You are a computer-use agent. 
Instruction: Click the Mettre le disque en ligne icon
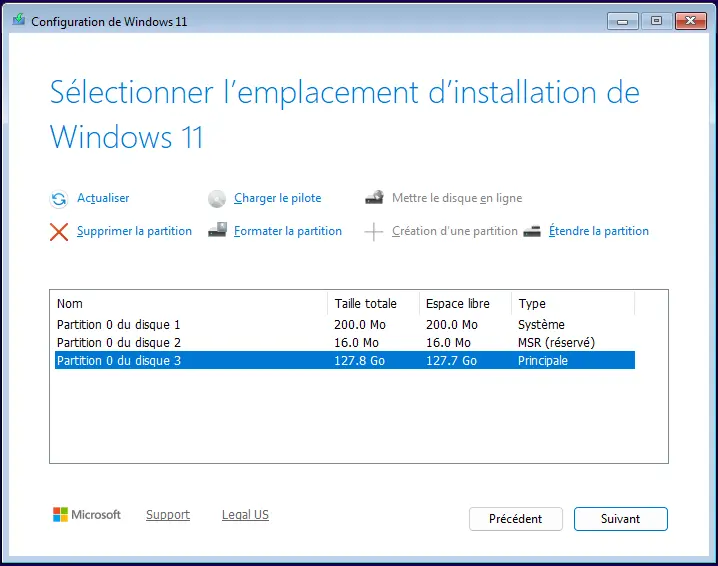[374, 198]
